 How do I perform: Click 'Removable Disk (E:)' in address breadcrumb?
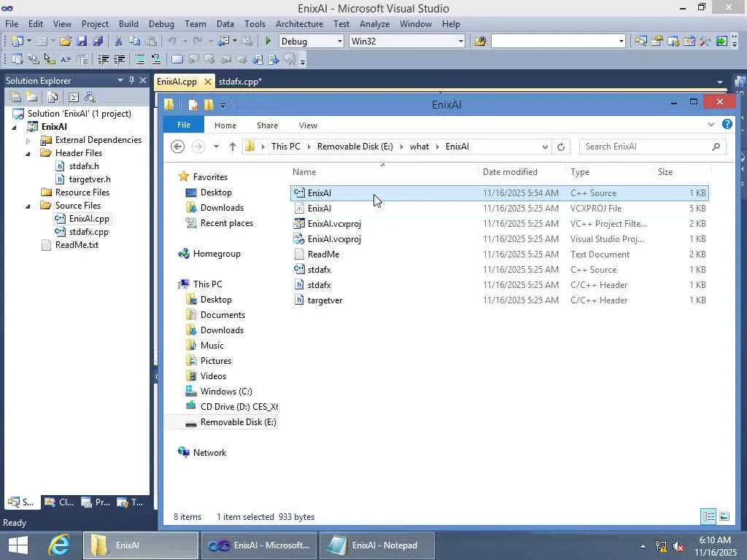(355, 147)
